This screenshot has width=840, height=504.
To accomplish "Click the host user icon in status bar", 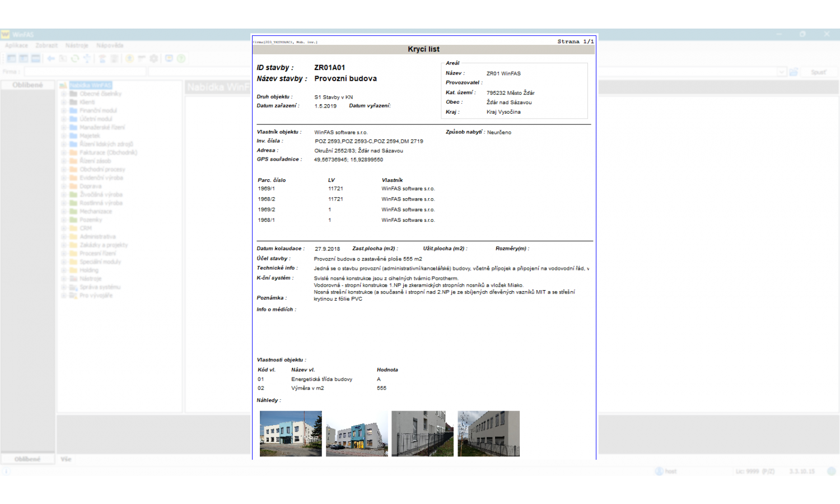I will [659, 471].
